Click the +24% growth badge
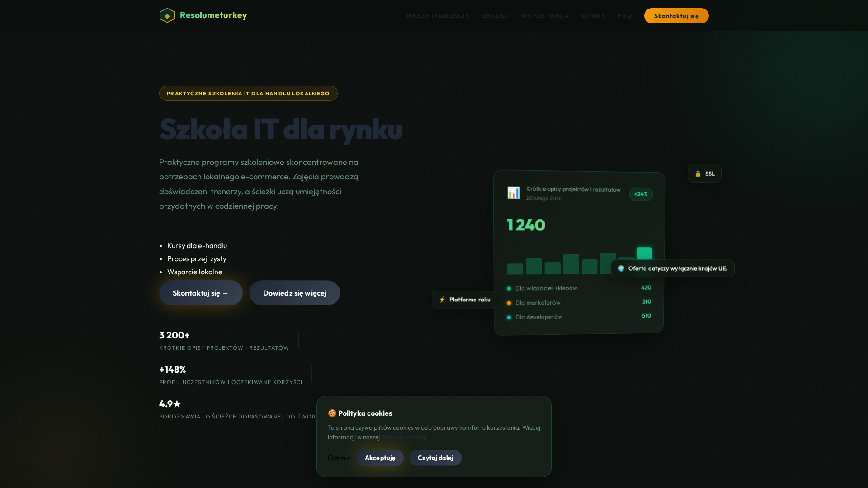 641,194
